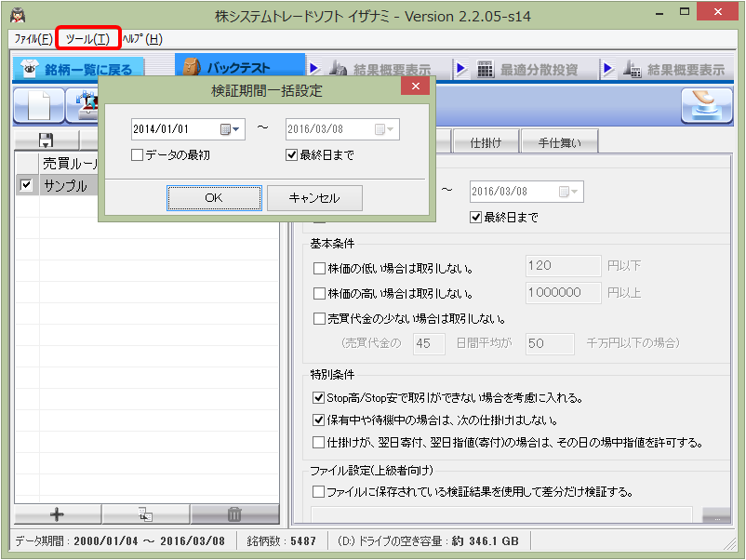Image resolution: width=746 pixels, height=560 pixels.
Task: Toggle 最終日まで in the main panel
Action: pyautogui.click(x=475, y=218)
